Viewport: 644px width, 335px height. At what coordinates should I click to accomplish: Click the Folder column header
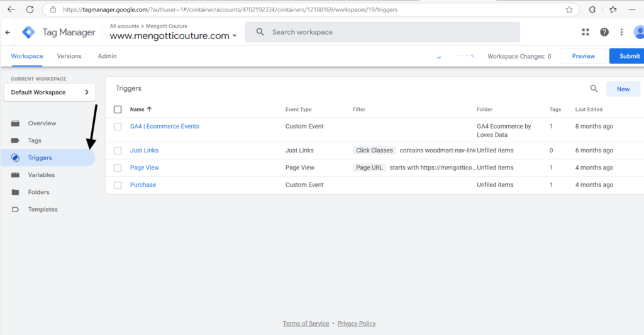coord(484,110)
